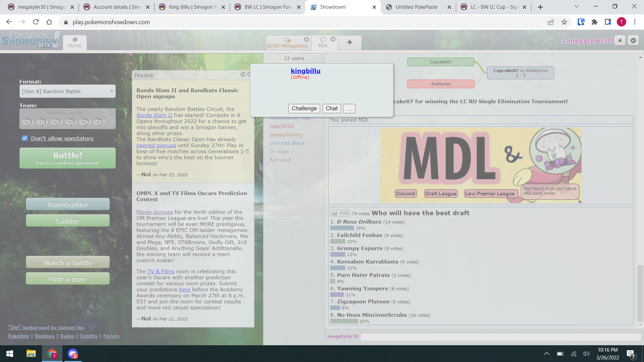Screen dimensions: 644x362
Task: Open the Random team selector
Action: tap(67, 119)
